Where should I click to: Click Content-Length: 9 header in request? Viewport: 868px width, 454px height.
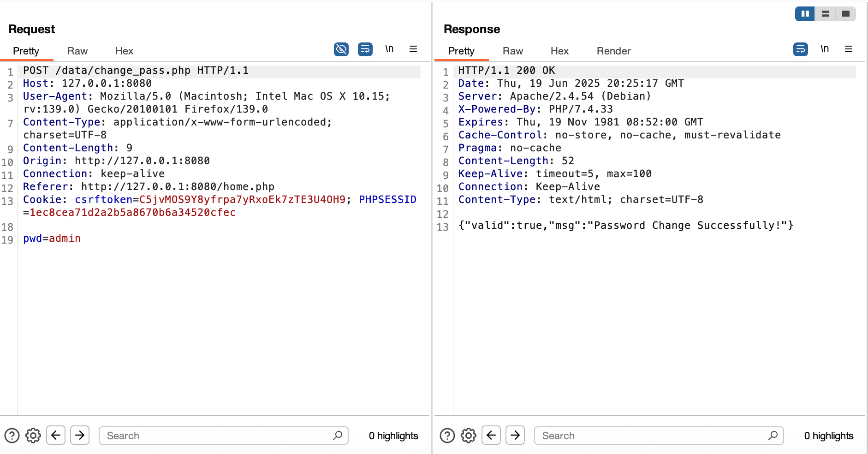(77, 148)
